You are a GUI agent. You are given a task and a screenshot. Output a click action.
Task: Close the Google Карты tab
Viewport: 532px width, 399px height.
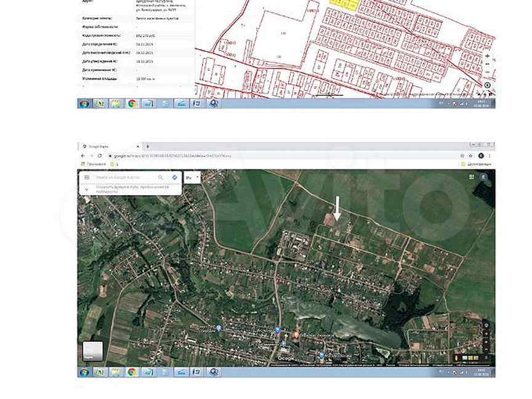(138, 147)
